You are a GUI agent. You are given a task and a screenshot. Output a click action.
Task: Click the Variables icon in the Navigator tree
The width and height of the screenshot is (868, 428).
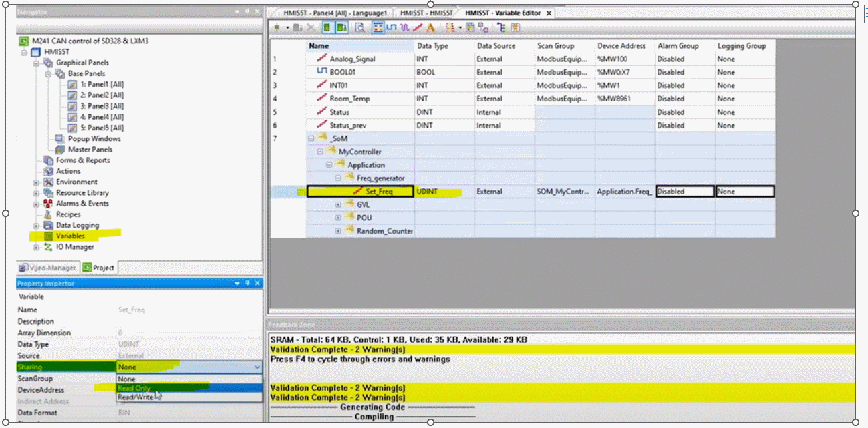(48, 236)
